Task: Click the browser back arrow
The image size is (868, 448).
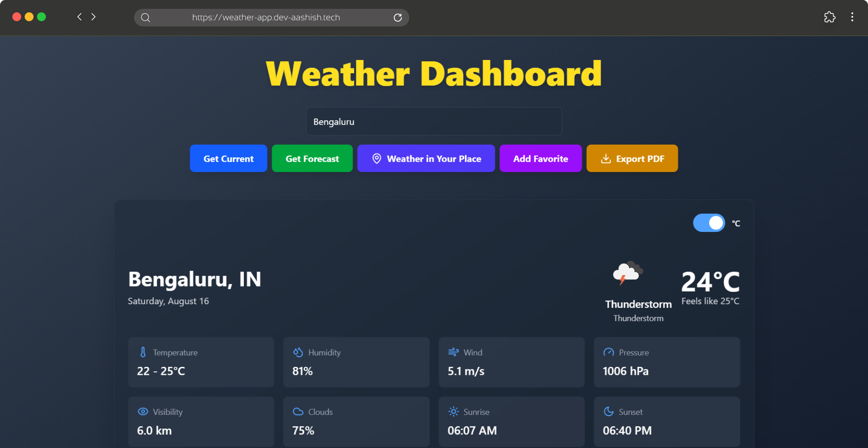Action: click(79, 17)
